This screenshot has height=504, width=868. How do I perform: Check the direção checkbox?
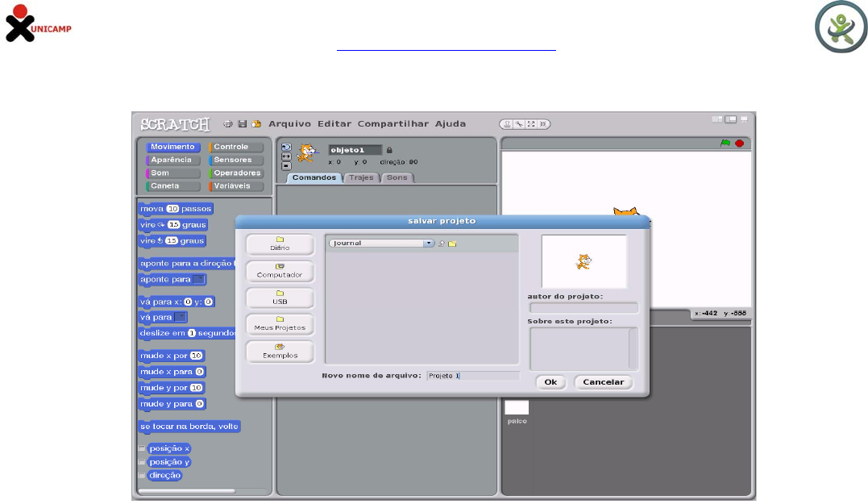pyautogui.click(x=141, y=475)
